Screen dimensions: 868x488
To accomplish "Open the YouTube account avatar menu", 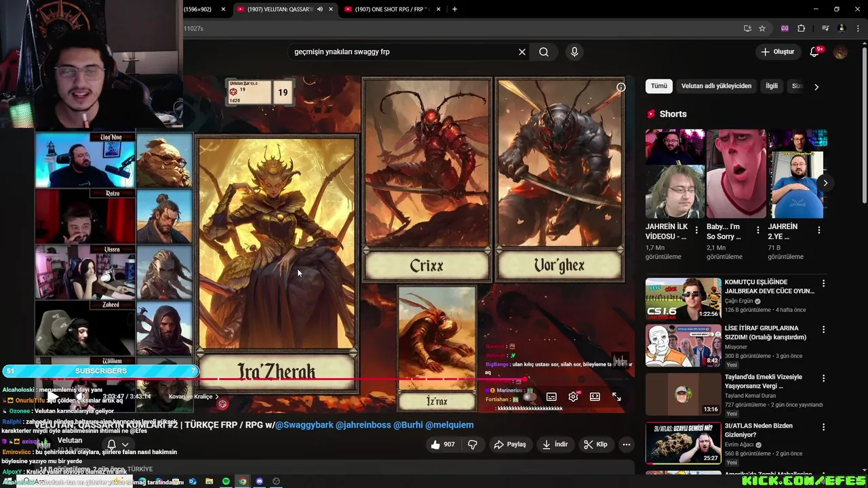I will pos(841,52).
